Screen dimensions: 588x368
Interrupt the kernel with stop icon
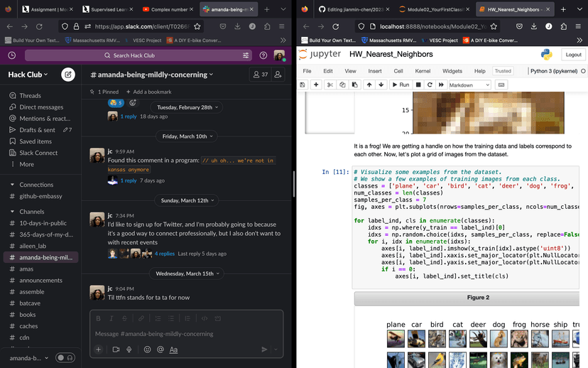pos(418,85)
